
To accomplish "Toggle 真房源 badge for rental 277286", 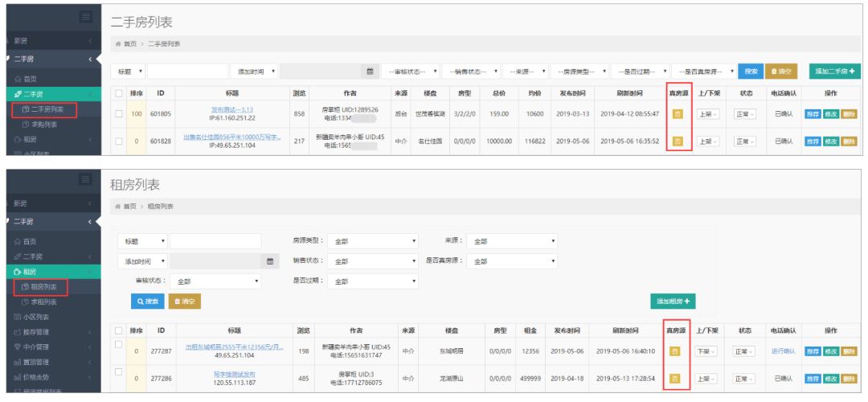I will (675, 379).
